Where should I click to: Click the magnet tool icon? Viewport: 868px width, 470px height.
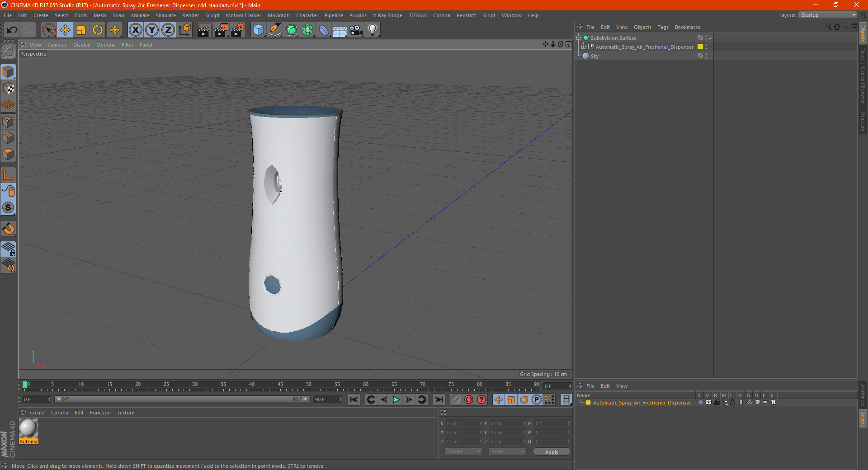click(8, 229)
